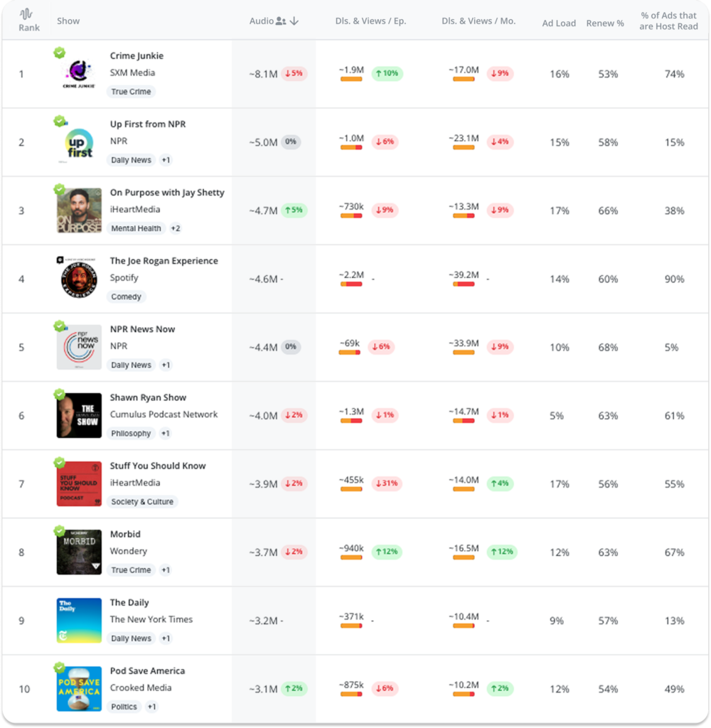Expand the +1 tag next to Politics
711x728 pixels.
pyautogui.click(x=151, y=707)
